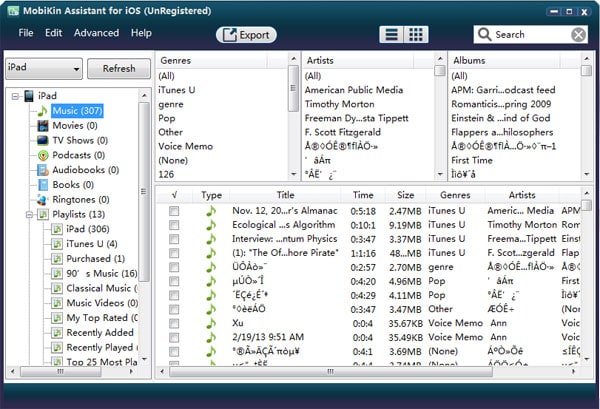Check the box for the Xu voice memo
This screenshot has width=600, height=409.
click(x=174, y=323)
